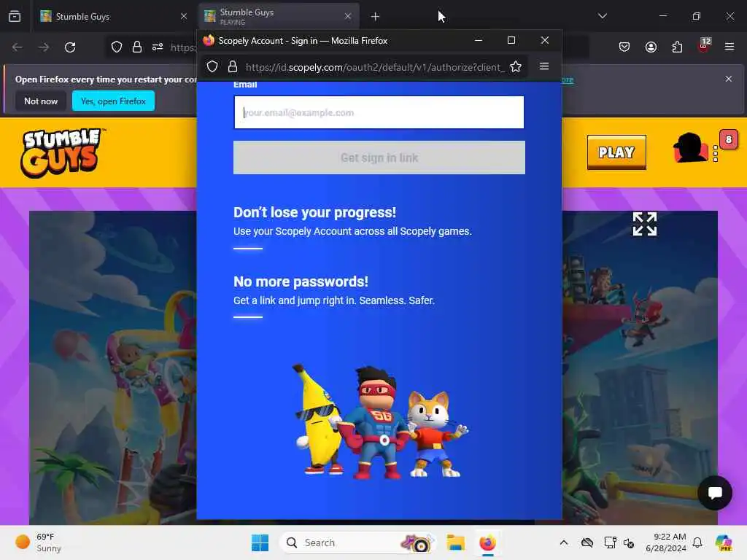Click the cloud sync tray icon
This screenshot has width=747, height=560.
coord(587,542)
